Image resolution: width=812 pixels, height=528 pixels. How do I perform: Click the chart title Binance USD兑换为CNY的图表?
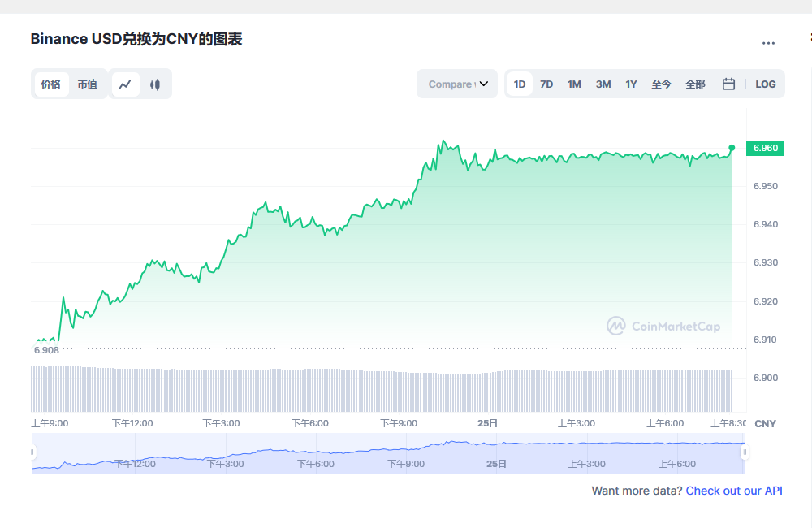[x=136, y=39]
